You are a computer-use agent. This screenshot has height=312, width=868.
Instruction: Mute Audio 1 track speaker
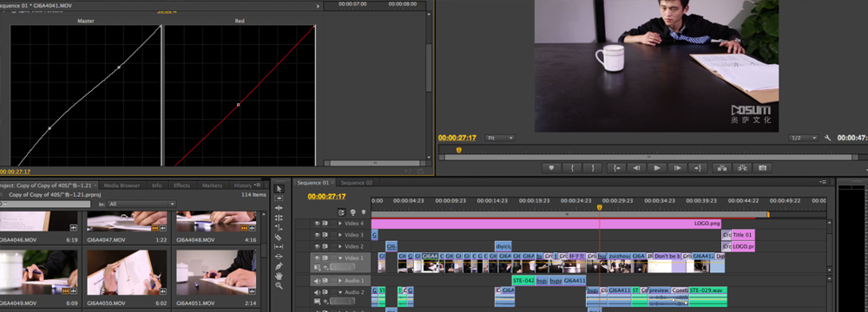tap(317, 281)
